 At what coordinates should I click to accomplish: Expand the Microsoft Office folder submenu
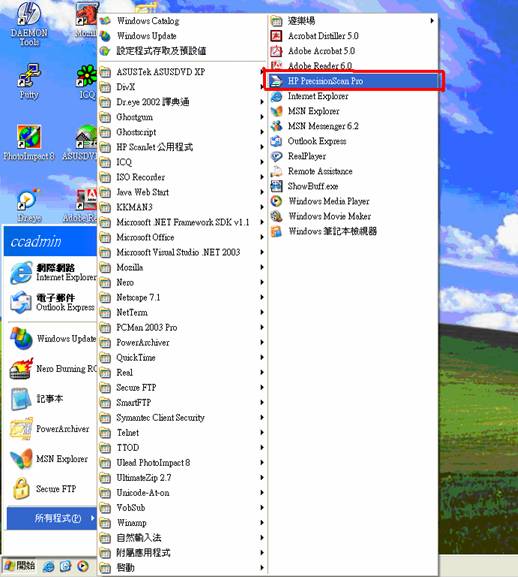click(x=182, y=237)
